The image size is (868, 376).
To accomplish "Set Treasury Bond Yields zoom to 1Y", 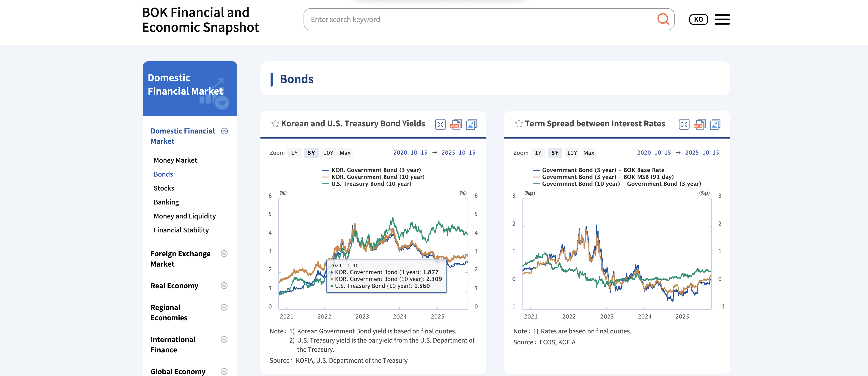I will pos(294,153).
